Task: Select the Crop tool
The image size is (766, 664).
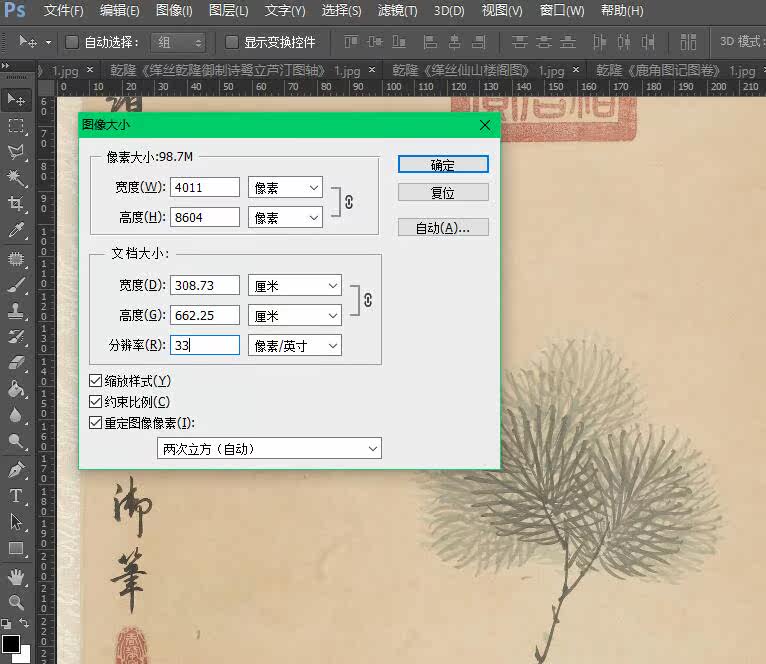Action: coord(16,203)
